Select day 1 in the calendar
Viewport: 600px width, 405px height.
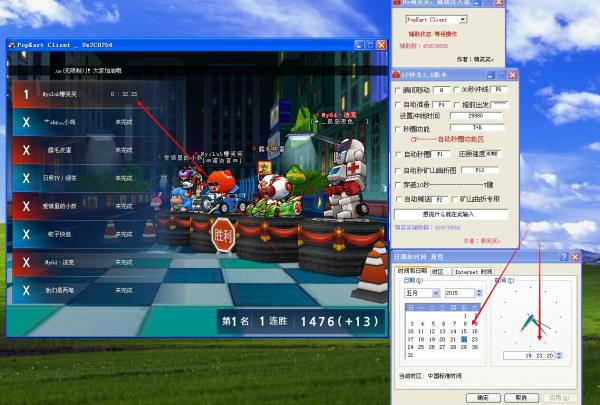click(x=465, y=316)
